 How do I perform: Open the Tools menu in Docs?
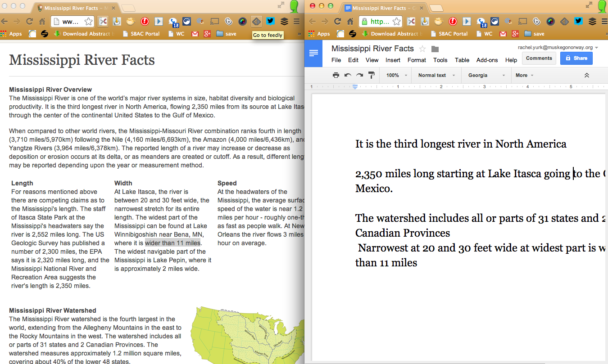coord(440,60)
